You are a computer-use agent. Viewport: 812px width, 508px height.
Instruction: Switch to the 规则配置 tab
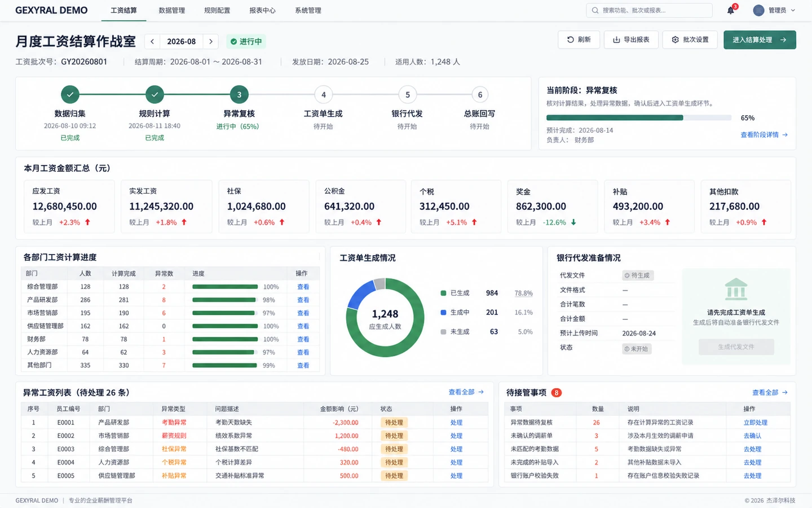[x=217, y=10]
